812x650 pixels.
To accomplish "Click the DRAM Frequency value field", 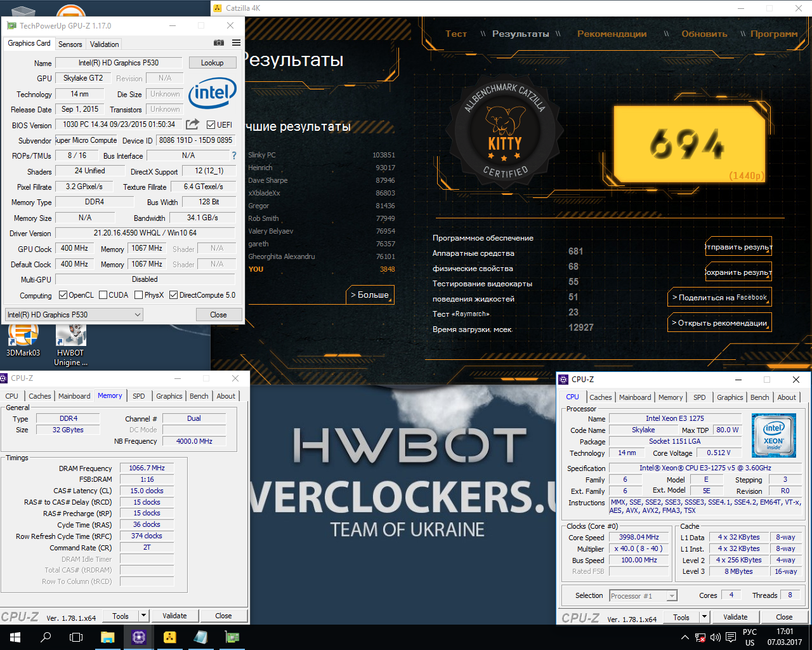I will pos(147,468).
